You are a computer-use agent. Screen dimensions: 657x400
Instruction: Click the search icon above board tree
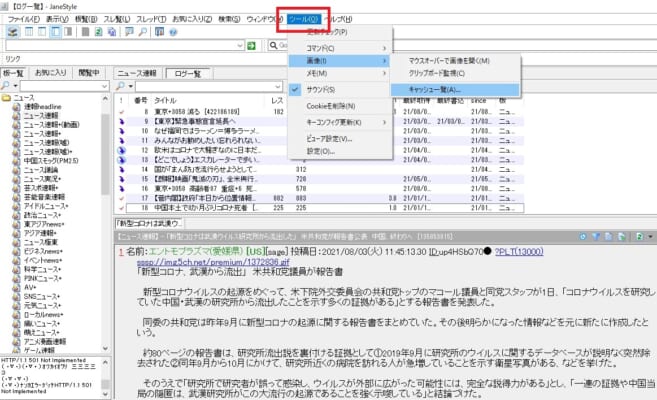tap(7, 87)
